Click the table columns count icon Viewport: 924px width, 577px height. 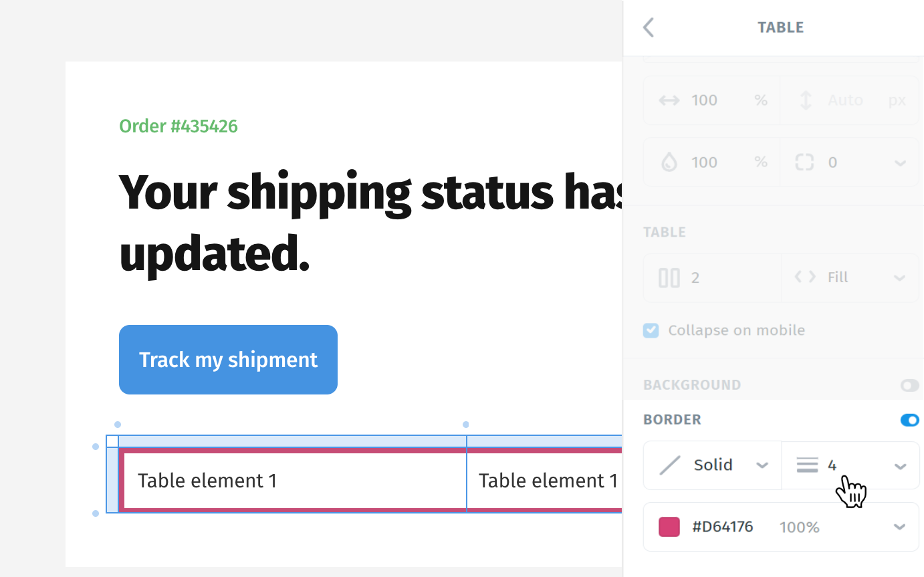point(669,277)
